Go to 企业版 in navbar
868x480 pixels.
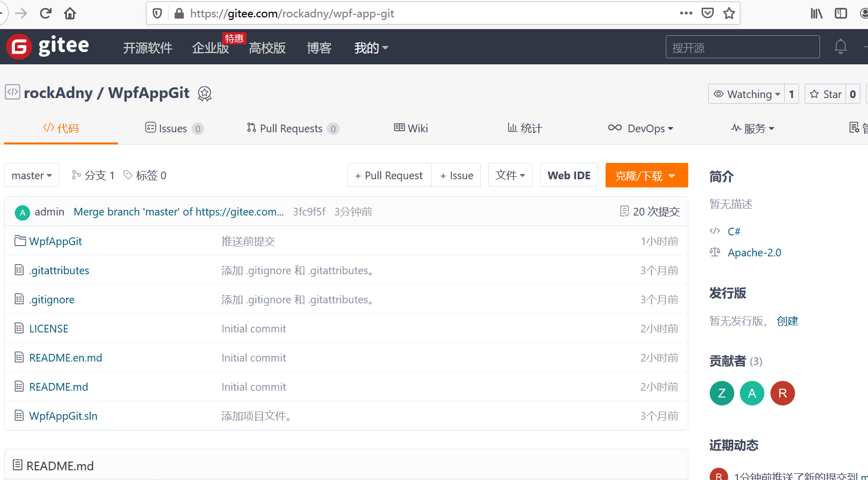point(210,47)
